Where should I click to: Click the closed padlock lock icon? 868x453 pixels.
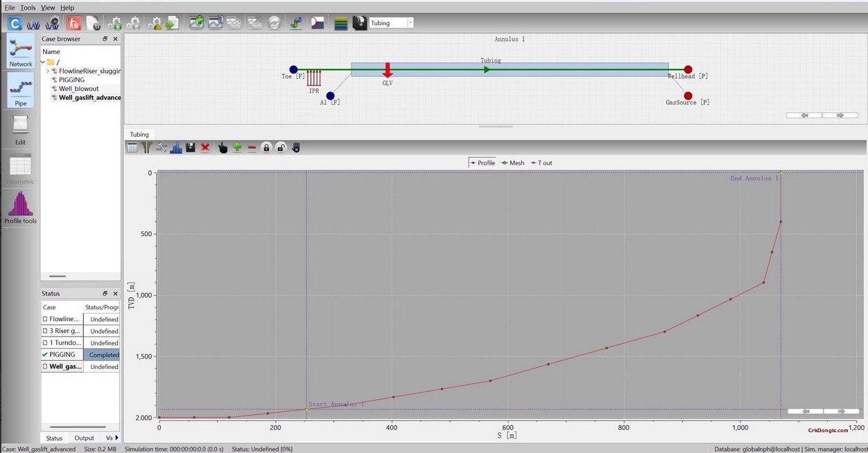266,147
